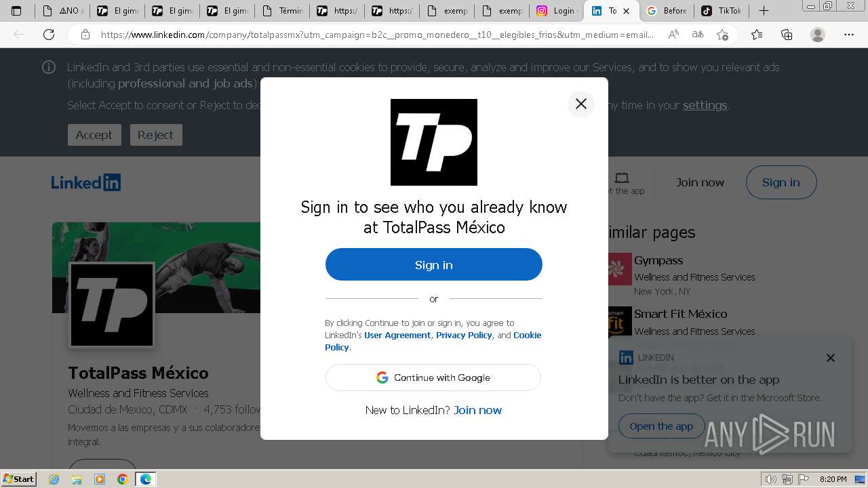The height and width of the screenshot is (488, 868).
Task: Open the Gympass similar page
Action: point(658,260)
